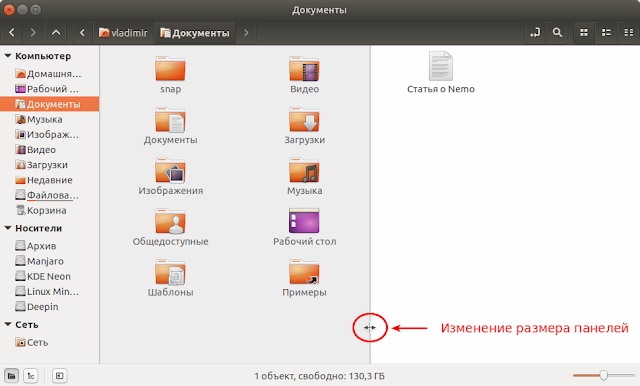The image size is (640, 386).
Task: Switch to icon view
Action: tap(584, 33)
